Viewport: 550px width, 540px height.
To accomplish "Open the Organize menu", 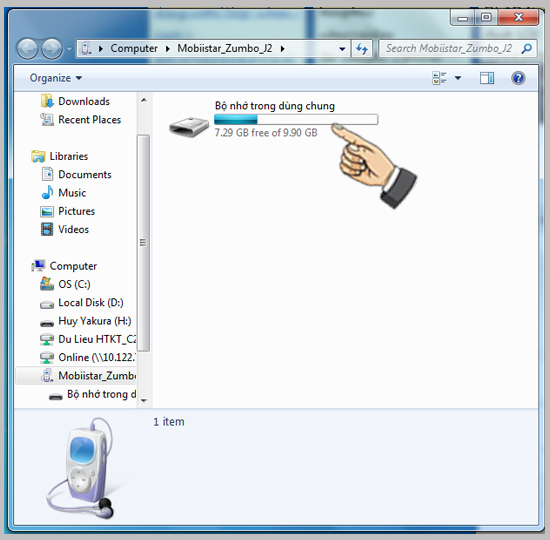I will (55, 78).
